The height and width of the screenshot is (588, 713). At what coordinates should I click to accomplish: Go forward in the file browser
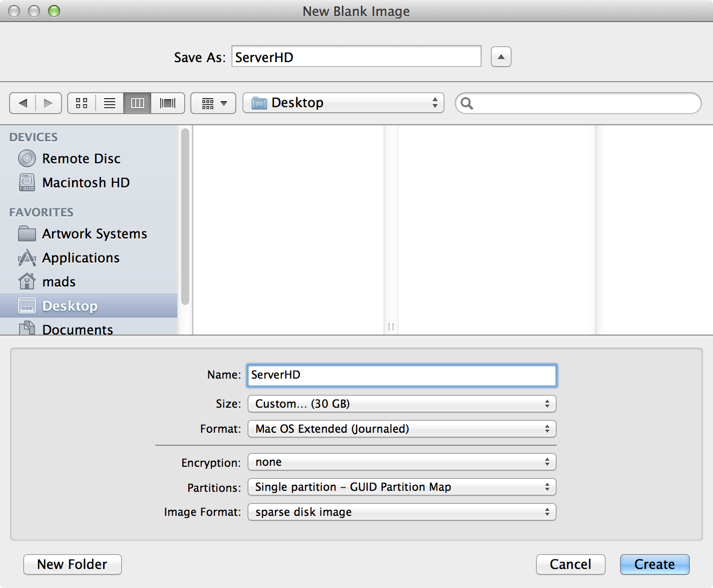click(48, 103)
